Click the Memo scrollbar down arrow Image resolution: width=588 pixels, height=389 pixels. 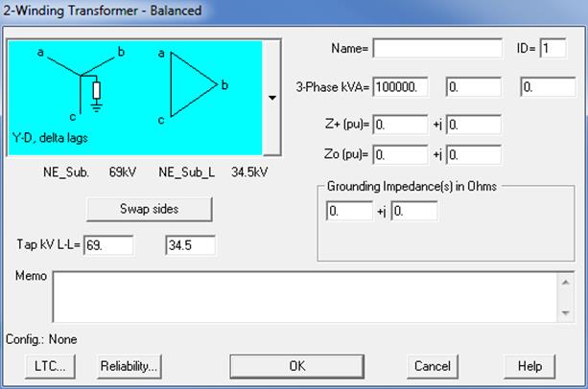[x=566, y=312]
